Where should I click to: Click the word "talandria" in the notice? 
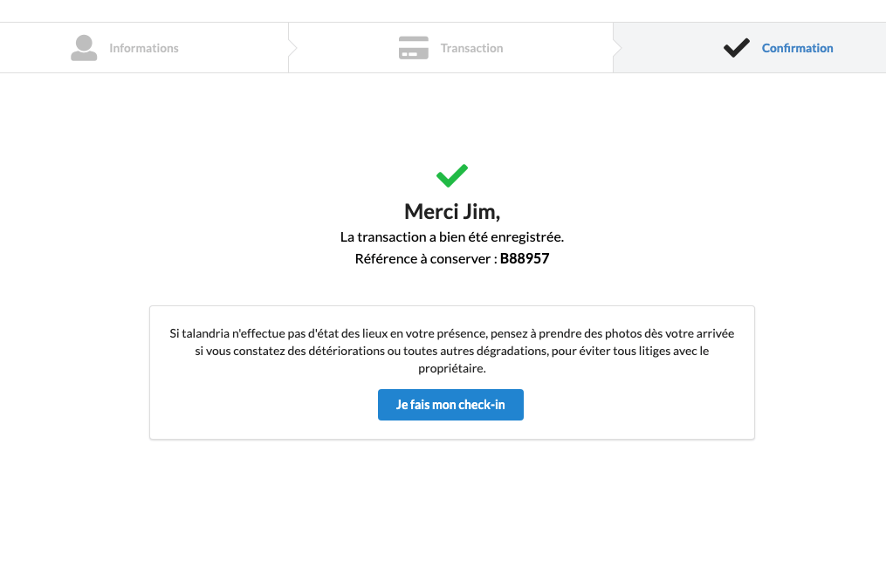point(206,333)
